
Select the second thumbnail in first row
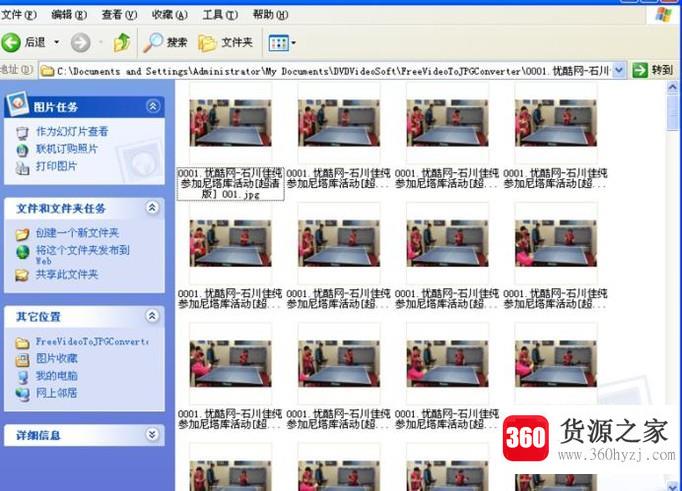[339, 123]
